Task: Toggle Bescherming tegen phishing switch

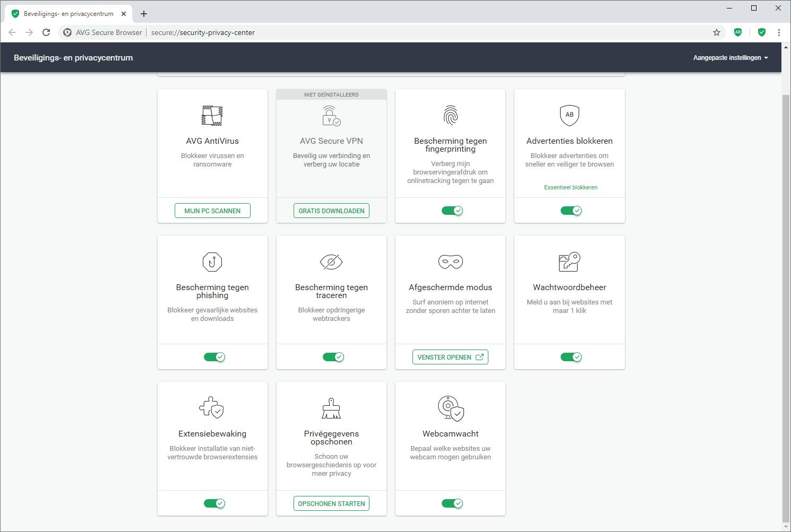Action: 214,357
